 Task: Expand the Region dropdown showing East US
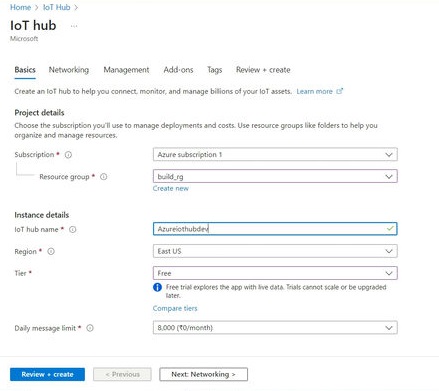[275, 251]
